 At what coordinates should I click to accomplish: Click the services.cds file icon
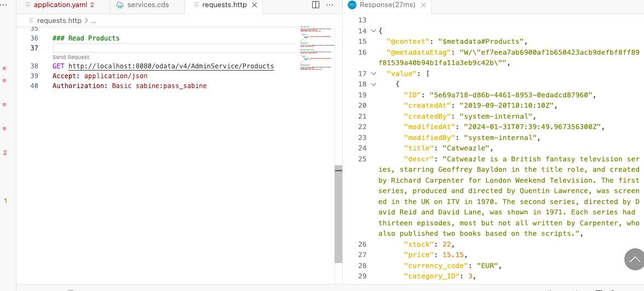[119, 5]
